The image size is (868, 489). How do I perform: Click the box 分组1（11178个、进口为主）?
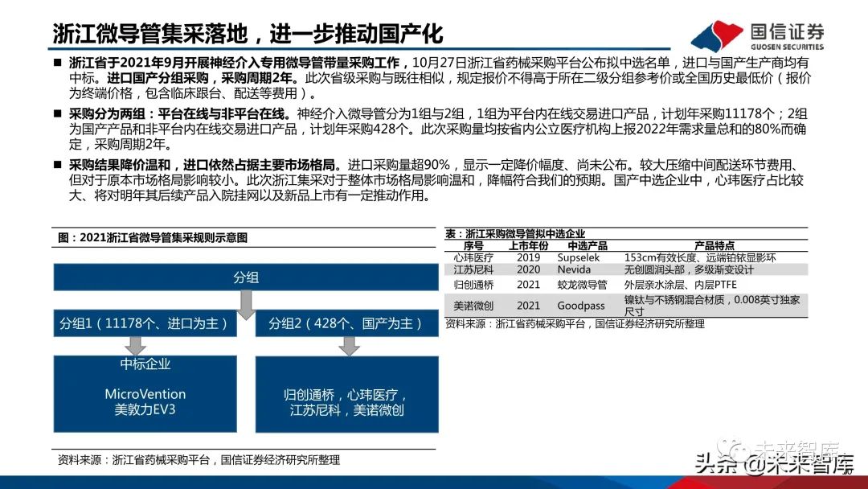(x=145, y=323)
